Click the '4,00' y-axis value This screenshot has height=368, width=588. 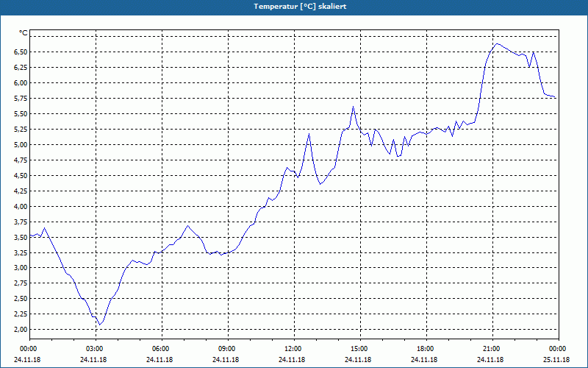(21, 206)
